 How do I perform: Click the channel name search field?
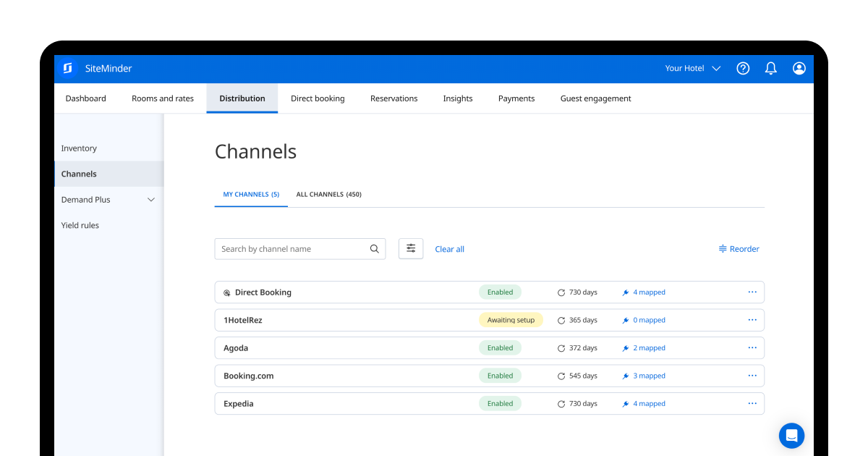[289, 248]
